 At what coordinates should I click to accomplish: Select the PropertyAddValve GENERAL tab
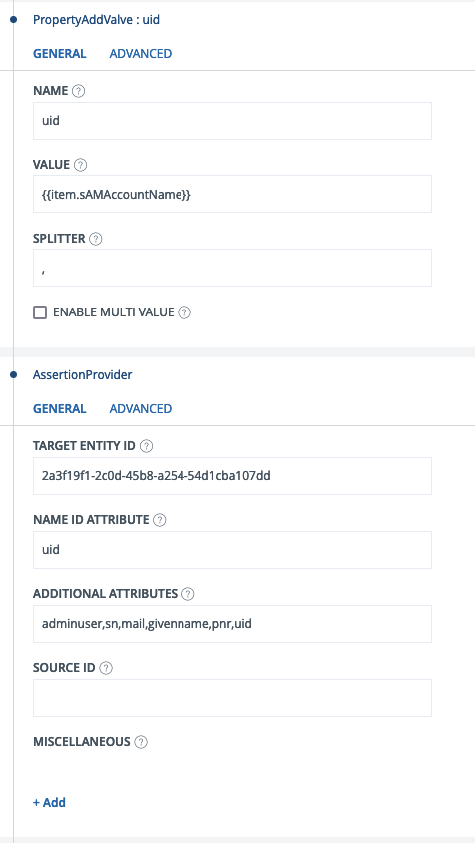(60, 53)
